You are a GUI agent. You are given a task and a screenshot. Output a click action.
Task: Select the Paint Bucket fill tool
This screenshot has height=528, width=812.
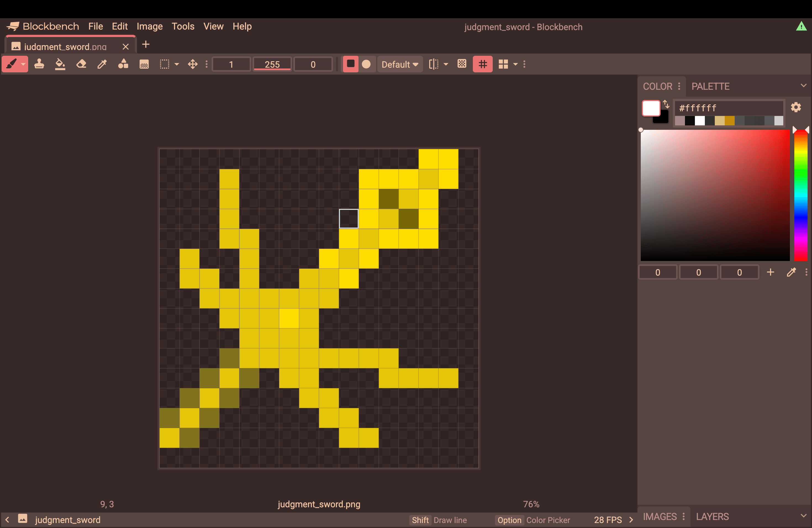60,64
